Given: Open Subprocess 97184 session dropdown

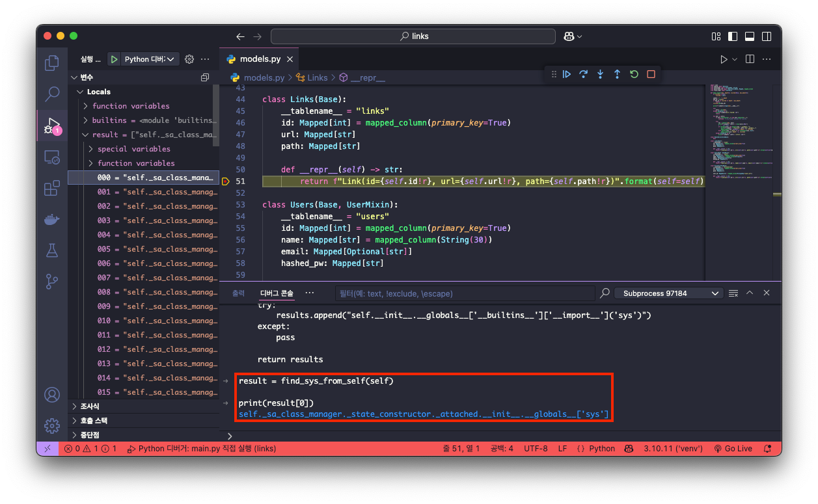Looking at the screenshot, I should click(x=669, y=293).
